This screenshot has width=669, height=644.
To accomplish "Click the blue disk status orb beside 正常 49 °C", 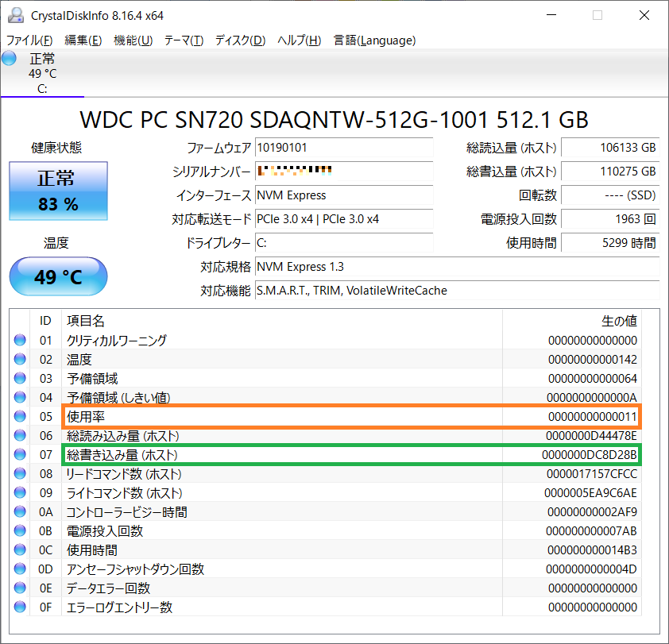I will [9, 58].
